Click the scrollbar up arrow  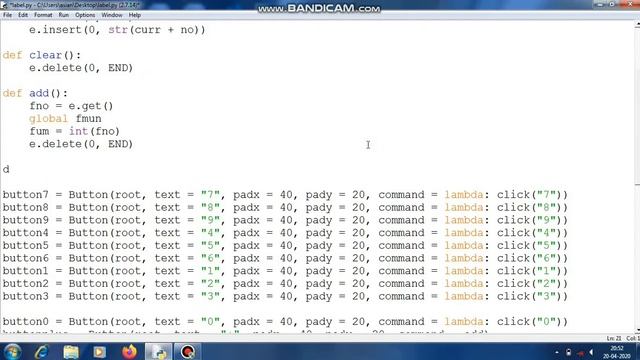tap(637, 24)
